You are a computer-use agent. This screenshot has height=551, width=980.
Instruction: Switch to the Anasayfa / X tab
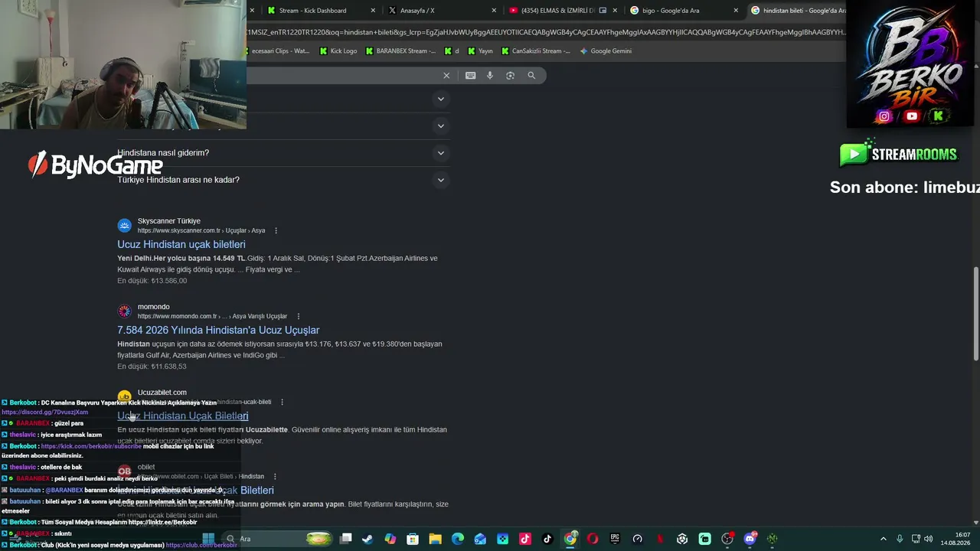click(443, 11)
